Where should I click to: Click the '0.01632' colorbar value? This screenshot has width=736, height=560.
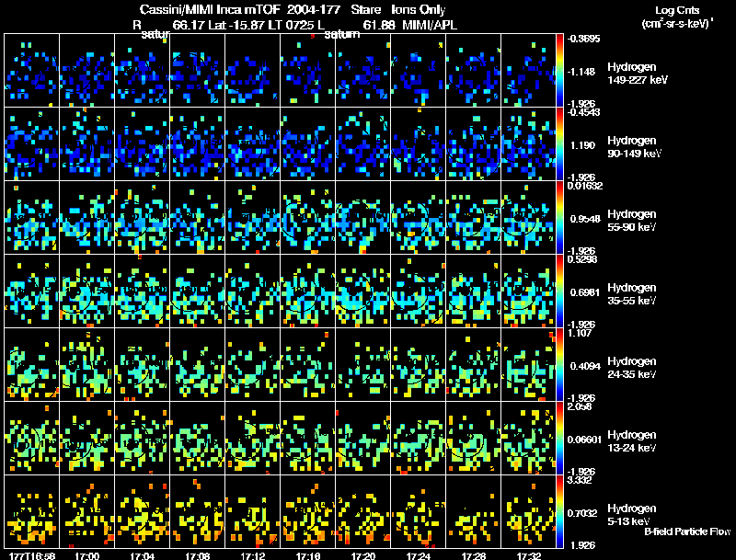(584, 186)
